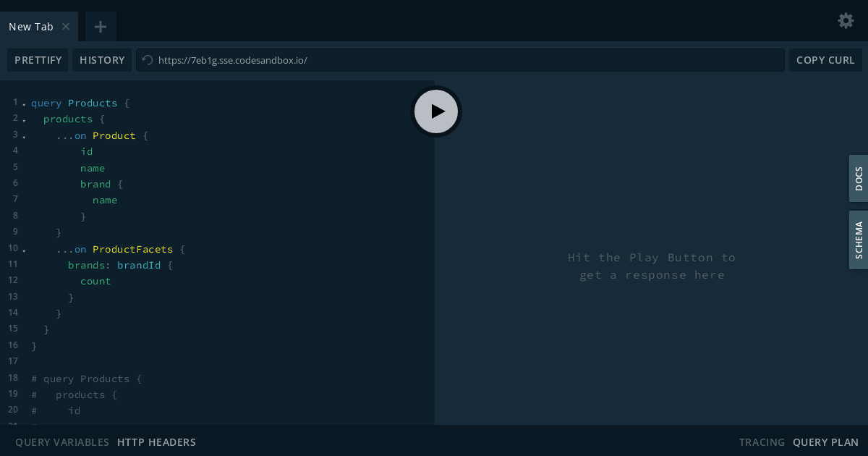Execute the query with the Play button
Viewport: 868px width, 456px height.
coord(436,111)
